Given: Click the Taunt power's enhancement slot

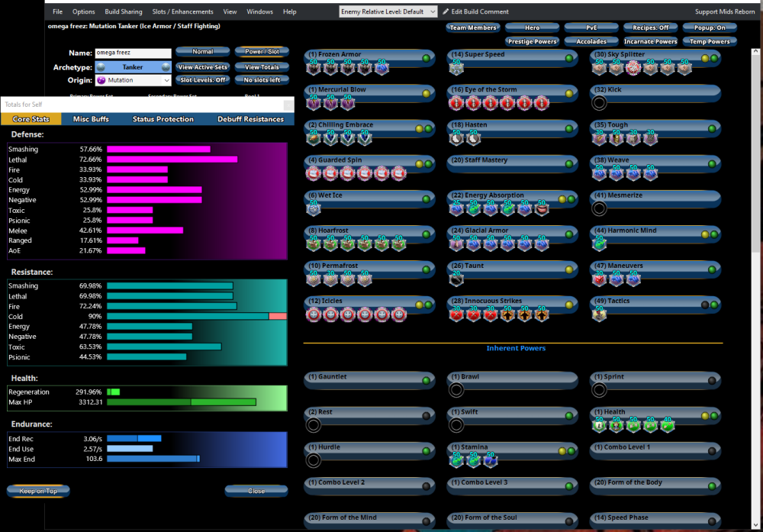Looking at the screenshot, I should (456, 279).
